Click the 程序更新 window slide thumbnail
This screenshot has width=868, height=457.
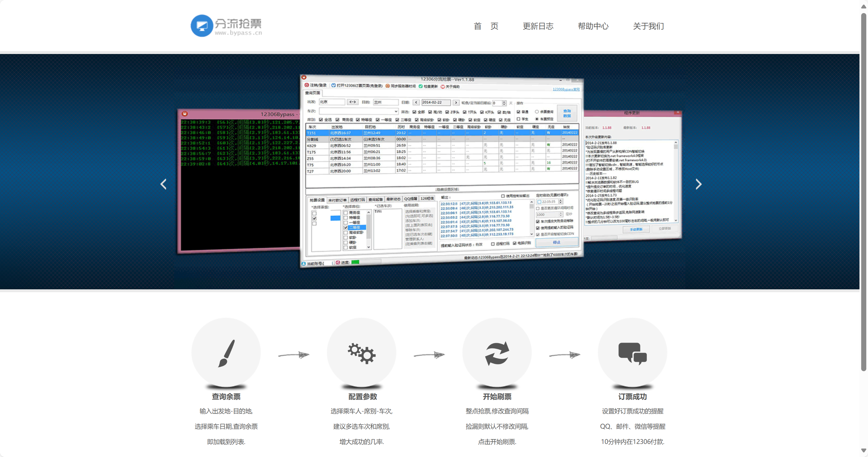(x=632, y=175)
